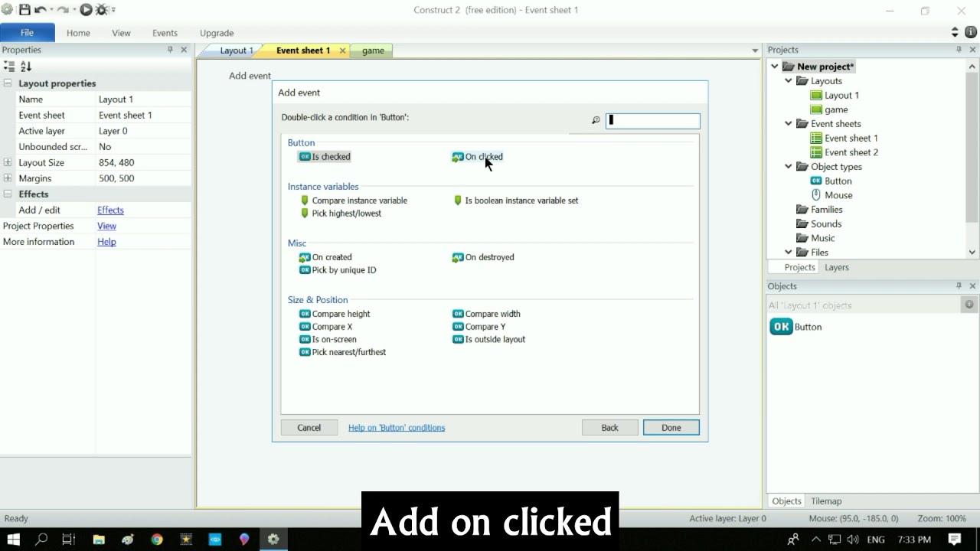The width and height of the screenshot is (980, 551).
Task: Select the 'Compare X' condition
Action: pyautogui.click(x=326, y=327)
